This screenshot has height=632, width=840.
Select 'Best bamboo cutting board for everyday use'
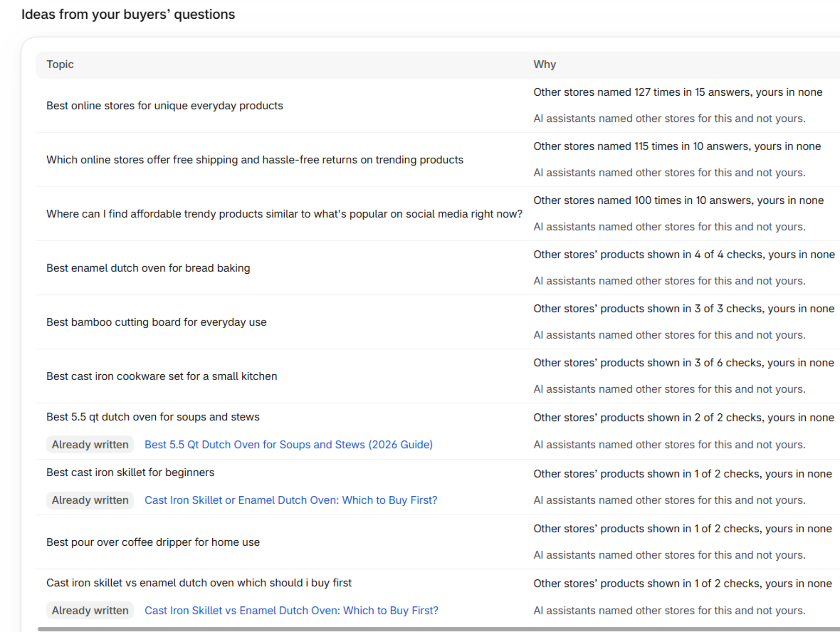pos(157,322)
